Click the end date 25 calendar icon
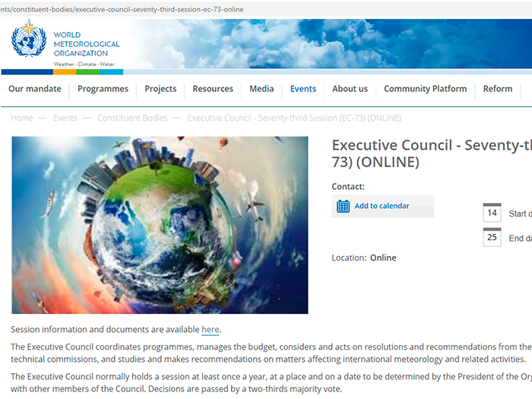Viewport: 532px width, 399px height. (x=492, y=237)
